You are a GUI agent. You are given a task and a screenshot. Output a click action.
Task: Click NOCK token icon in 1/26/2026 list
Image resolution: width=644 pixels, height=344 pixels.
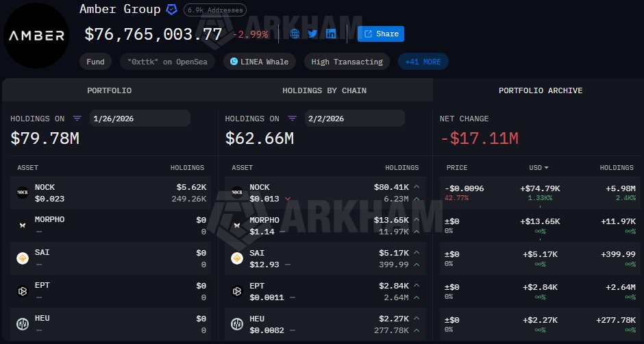click(23, 193)
